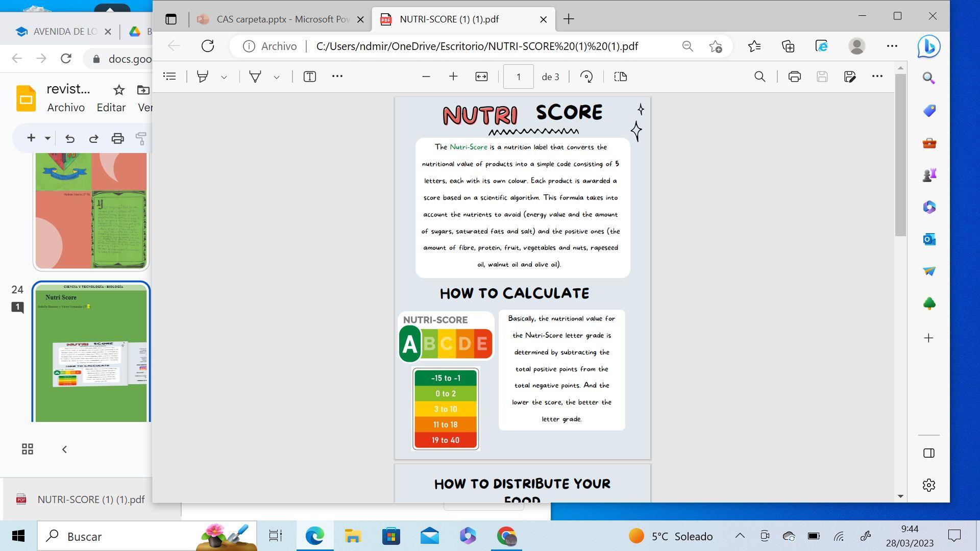The width and height of the screenshot is (980, 551).
Task: Collapse the Slides filmstrip with chevron arrow
Action: pyautogui.click(x=64, y=449)
